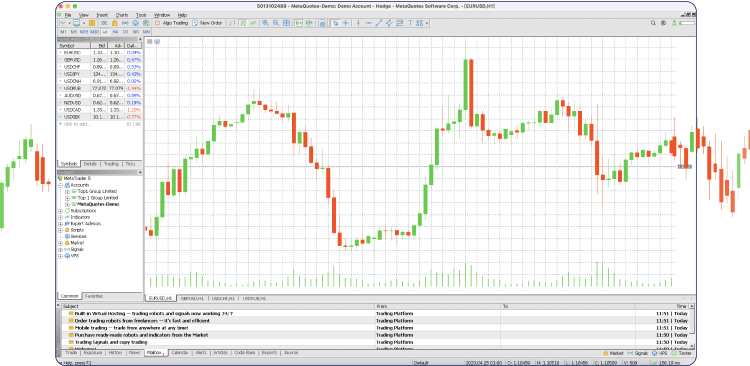Switch chart timeframe to M1
This screenshot has width=750, height=366.
point(64,31)
